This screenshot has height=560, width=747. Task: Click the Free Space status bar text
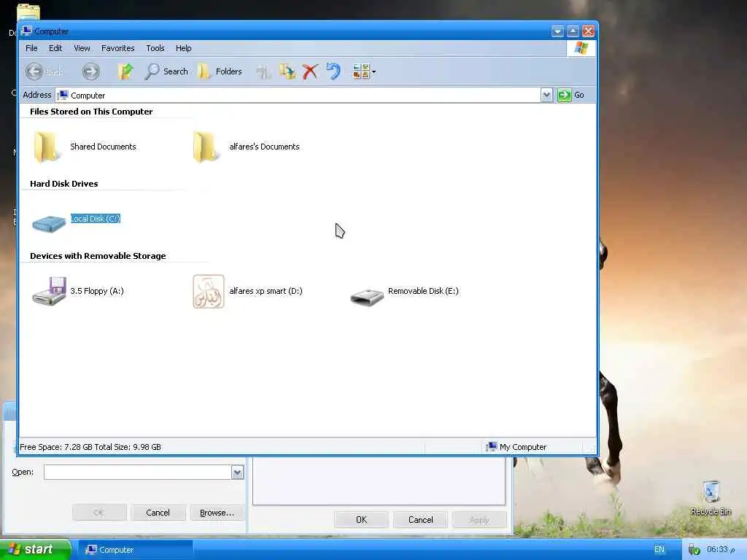[90, 447]
